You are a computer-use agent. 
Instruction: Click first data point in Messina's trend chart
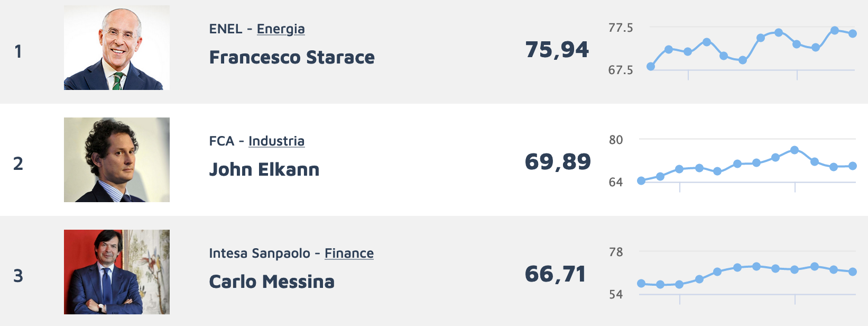tap(641, 284)
